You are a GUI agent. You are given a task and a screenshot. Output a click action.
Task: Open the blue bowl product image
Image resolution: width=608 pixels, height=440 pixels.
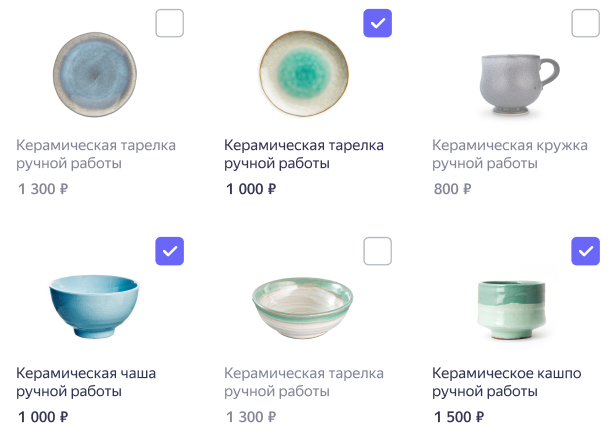94,306
